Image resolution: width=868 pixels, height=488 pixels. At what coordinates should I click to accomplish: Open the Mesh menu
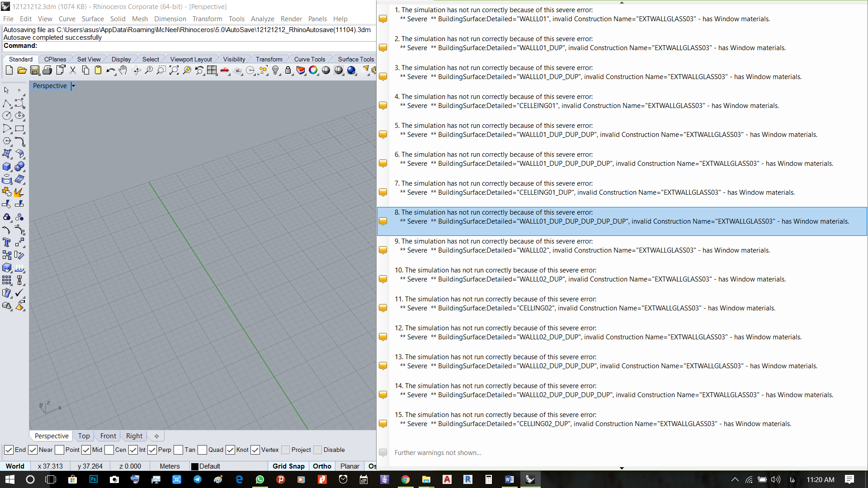[140, 19]
